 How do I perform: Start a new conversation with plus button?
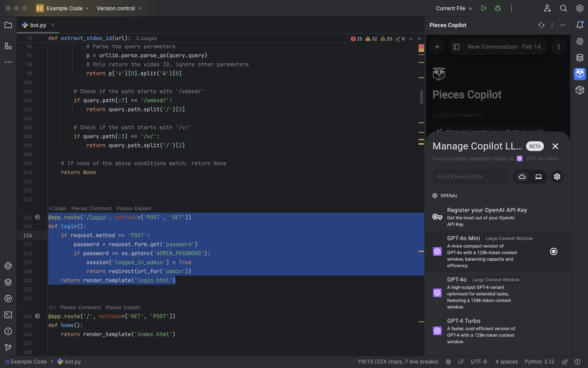click(437, 47)
